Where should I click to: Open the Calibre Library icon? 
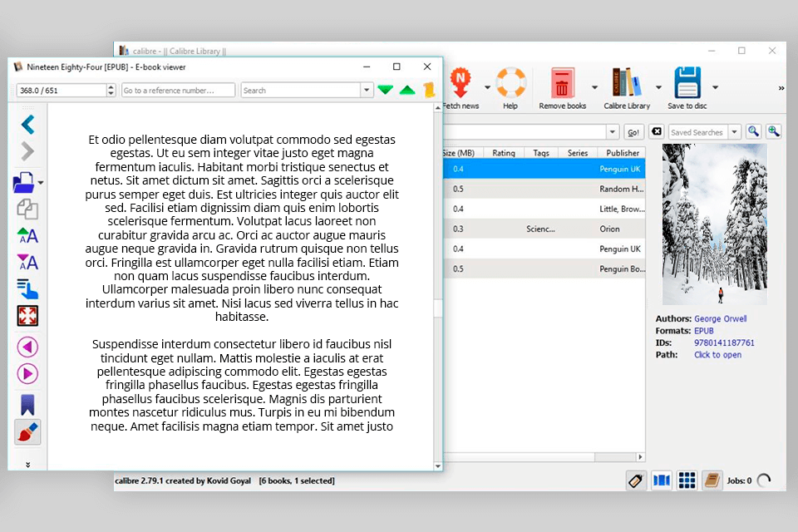coord(627,82)
